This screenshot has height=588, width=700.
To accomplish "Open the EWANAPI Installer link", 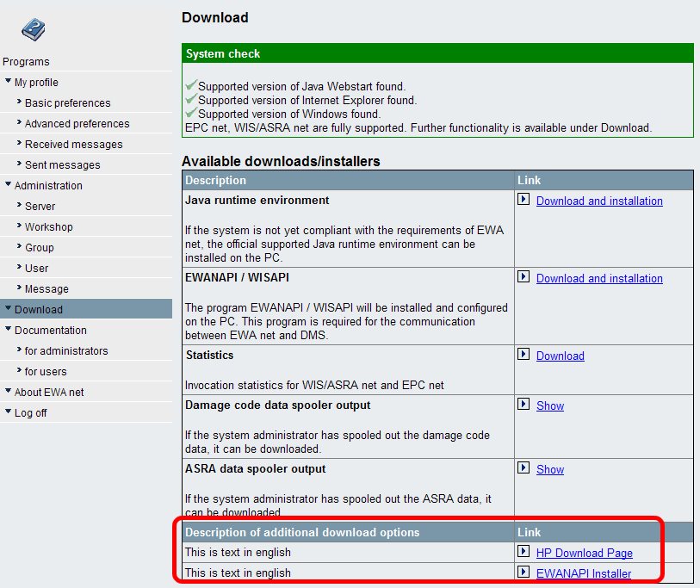I will pos(583,573).
